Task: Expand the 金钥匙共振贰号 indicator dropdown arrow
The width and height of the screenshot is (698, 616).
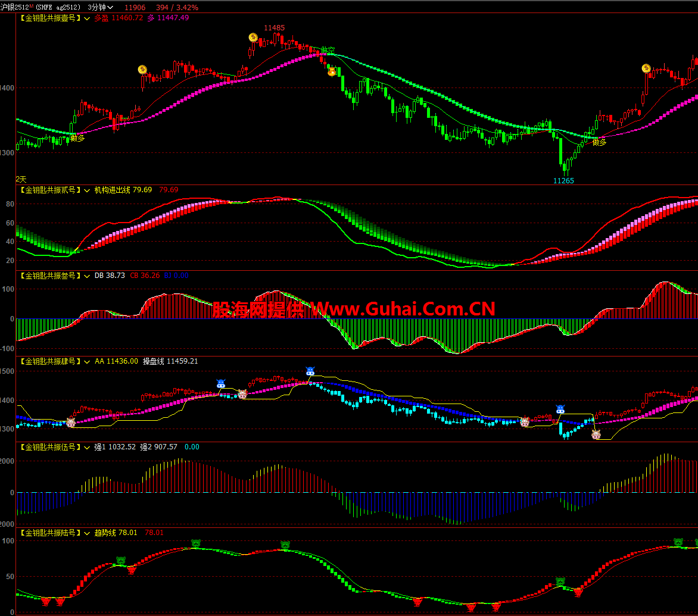Action: [88, 190]
